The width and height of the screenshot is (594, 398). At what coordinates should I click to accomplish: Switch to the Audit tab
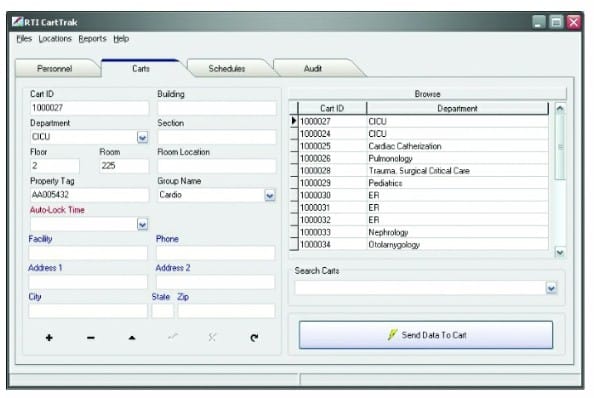point(313,69)
